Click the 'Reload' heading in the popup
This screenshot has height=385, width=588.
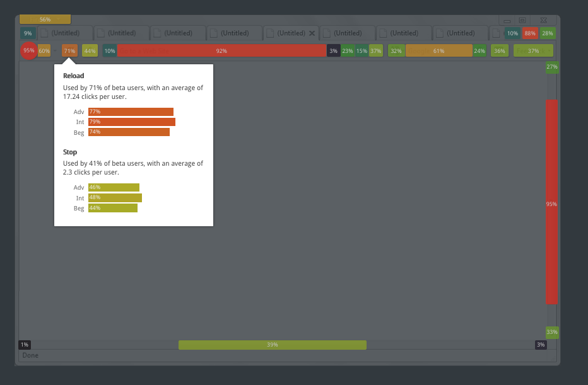click(x=73, y=76)
